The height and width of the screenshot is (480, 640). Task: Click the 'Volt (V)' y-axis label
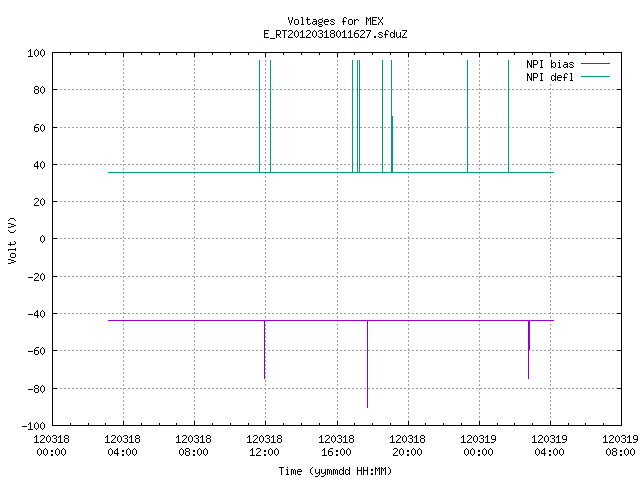click(x=12, y=240)
